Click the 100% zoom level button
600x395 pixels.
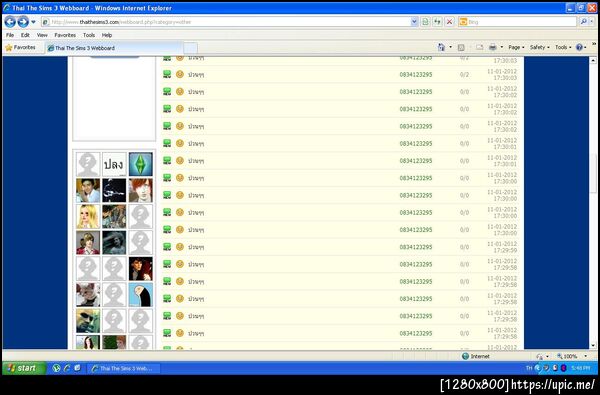point(567,356)
